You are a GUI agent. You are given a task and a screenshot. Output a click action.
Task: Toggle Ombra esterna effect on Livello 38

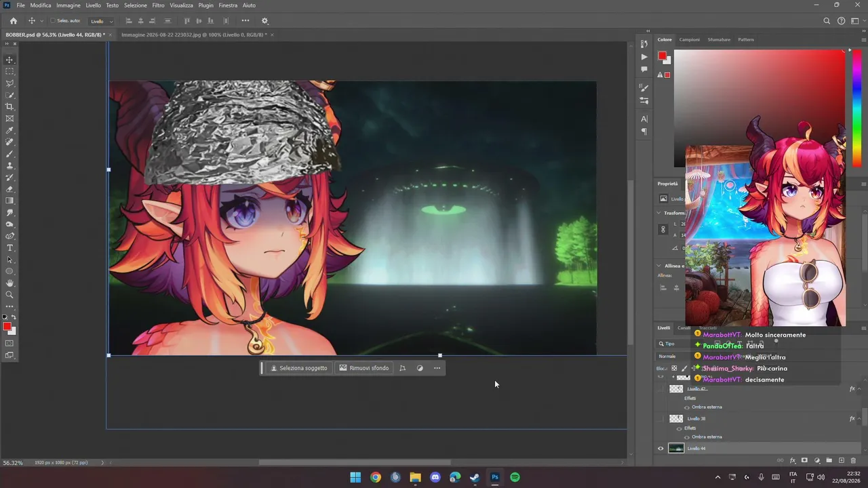tap(686, 437)
